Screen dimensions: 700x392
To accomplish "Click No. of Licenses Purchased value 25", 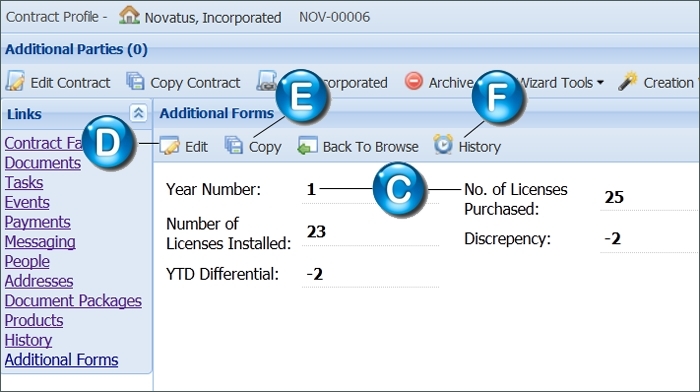I will point(614,197).
